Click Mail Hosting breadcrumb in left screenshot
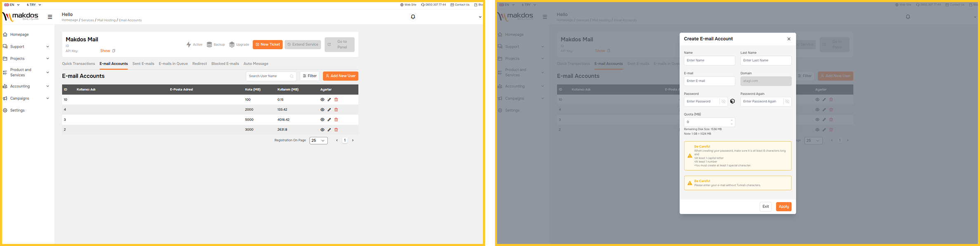The image size is (980, 246). point(107,20)
